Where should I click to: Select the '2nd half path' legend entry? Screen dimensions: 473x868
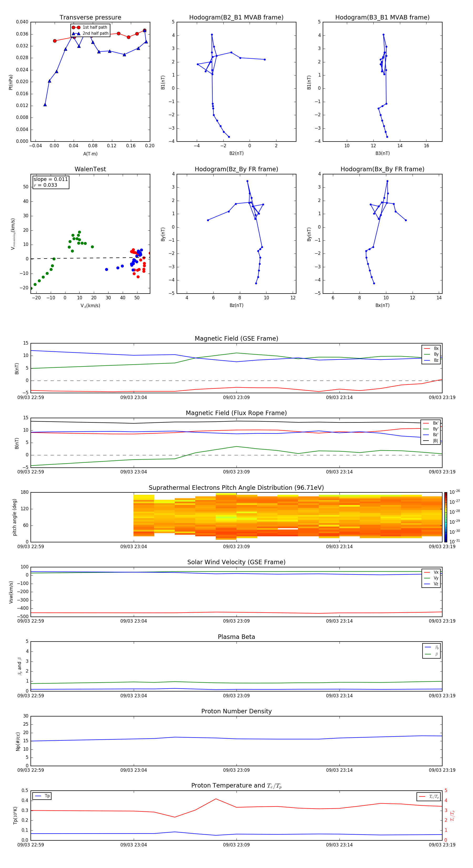pyautogui.click(x=90, y=33)
